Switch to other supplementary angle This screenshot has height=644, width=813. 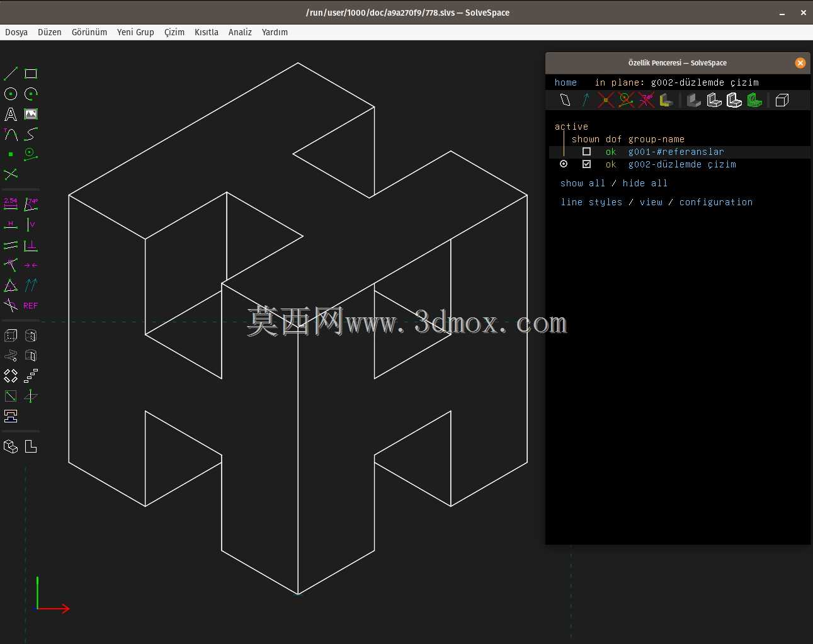tap(11, 305)
